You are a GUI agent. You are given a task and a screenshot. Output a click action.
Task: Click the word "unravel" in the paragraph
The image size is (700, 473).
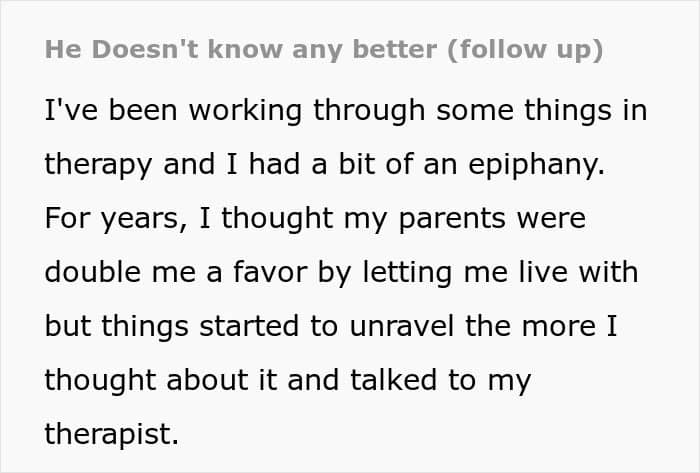407,327
